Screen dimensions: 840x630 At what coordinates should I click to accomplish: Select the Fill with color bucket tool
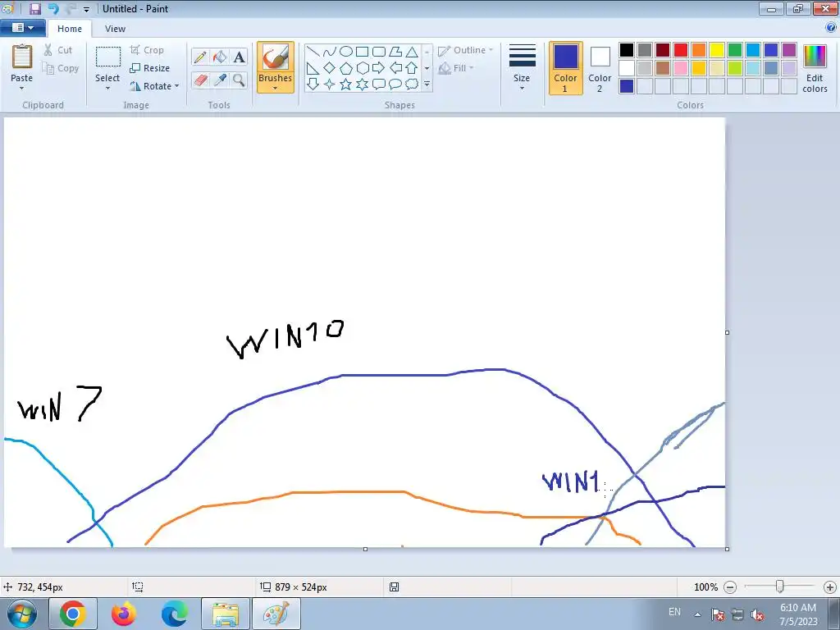pos(220,57)
